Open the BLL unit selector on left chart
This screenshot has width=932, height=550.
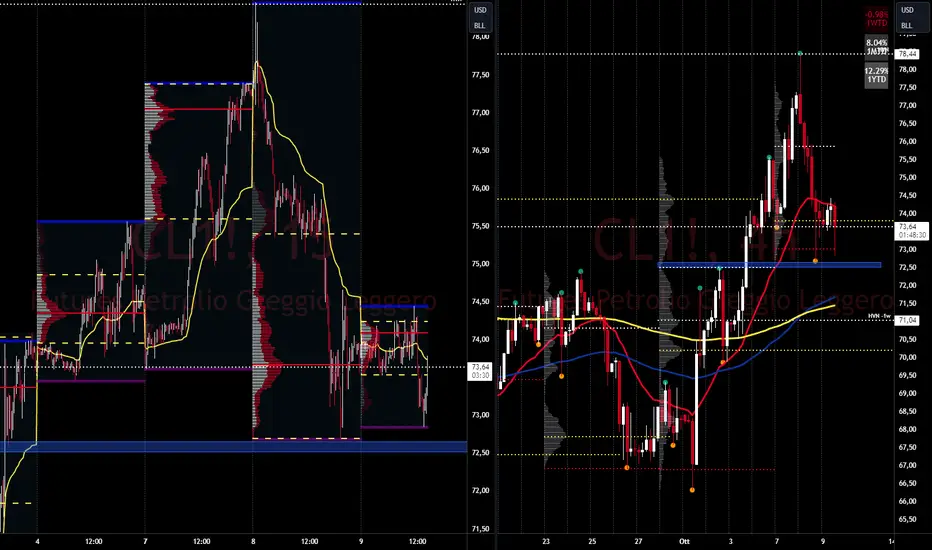pyautogui.click(x=480, y=26)
